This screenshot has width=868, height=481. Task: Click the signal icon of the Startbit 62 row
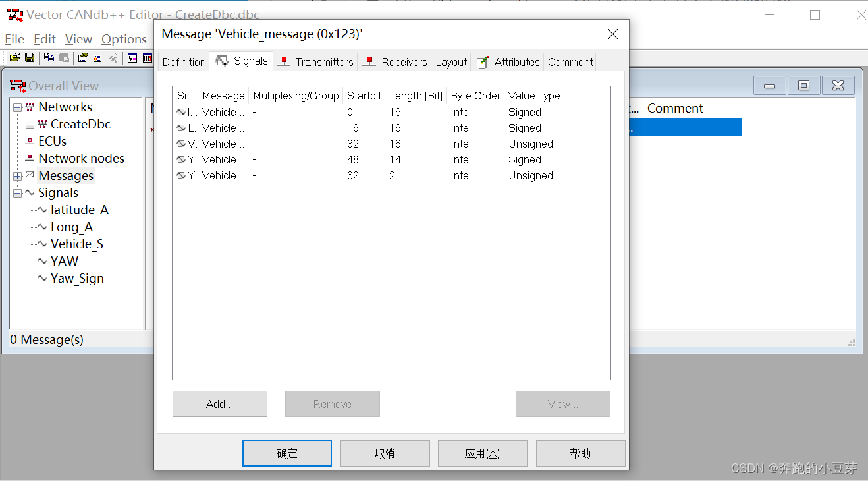click(x=181, y=175)
